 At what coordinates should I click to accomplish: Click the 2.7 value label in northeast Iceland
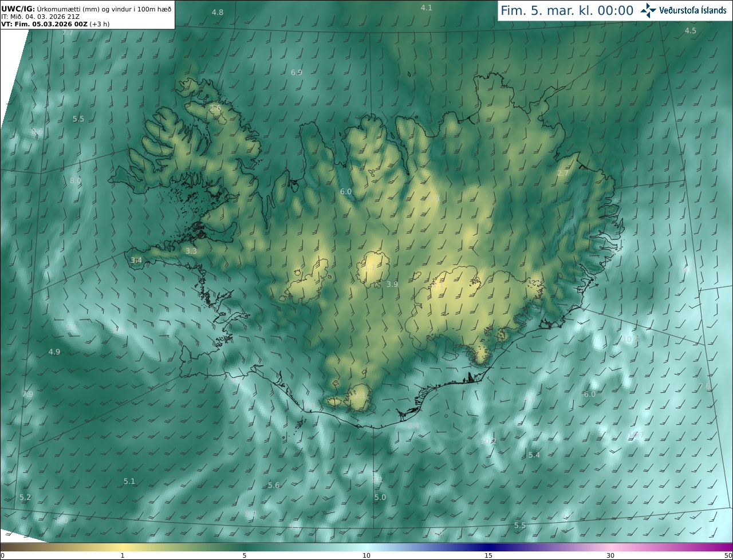(563, 173)
